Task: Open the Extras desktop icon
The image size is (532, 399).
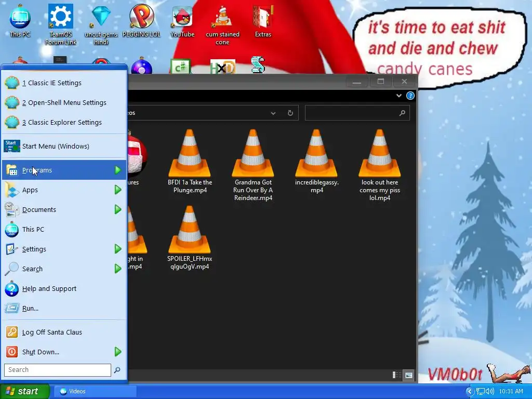Action: pos(263,21)
